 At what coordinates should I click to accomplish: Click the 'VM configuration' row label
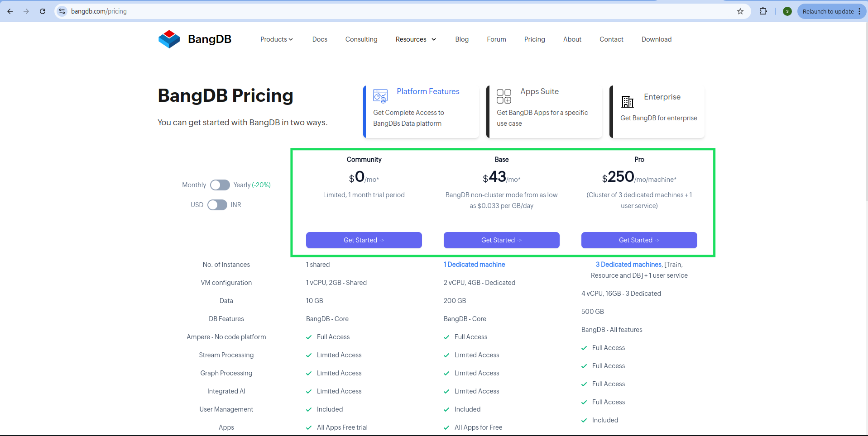click(x=226, y=283)
